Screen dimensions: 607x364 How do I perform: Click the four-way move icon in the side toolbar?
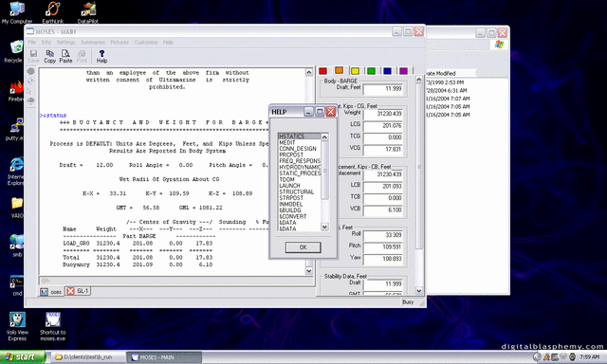[30, 82]
